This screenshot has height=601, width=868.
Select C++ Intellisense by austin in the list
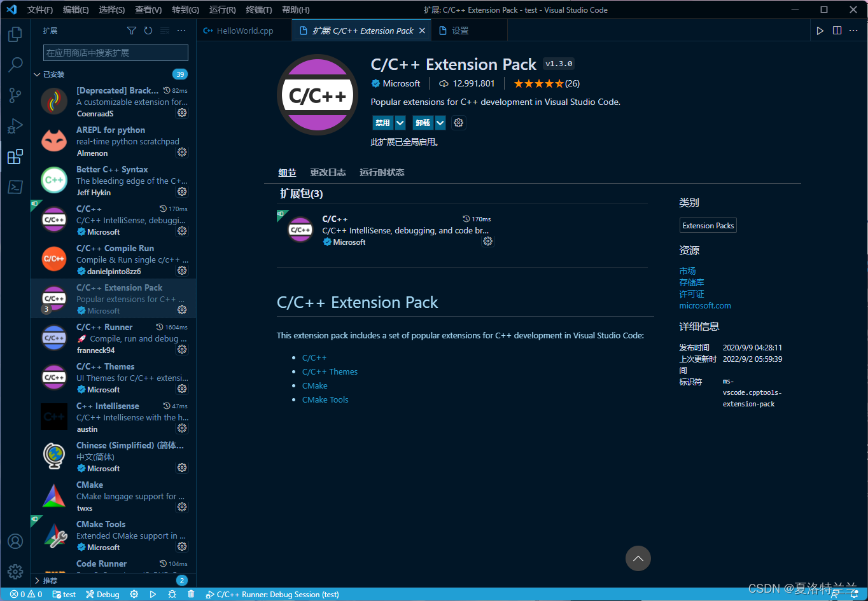(x=113, y=417)
